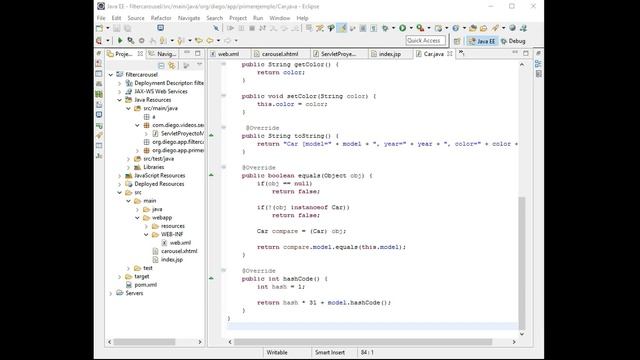Select pom.xml in the project tree

click(146, 285)
